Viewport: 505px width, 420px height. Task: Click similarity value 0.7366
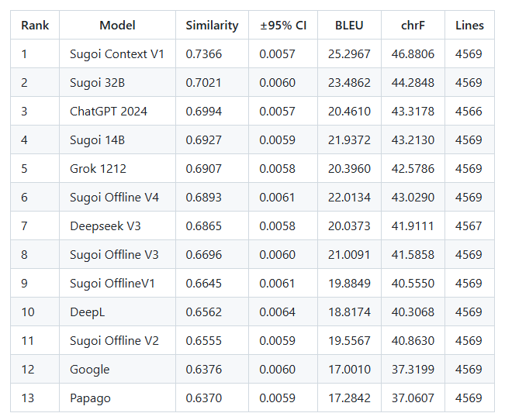click(203, 53)
